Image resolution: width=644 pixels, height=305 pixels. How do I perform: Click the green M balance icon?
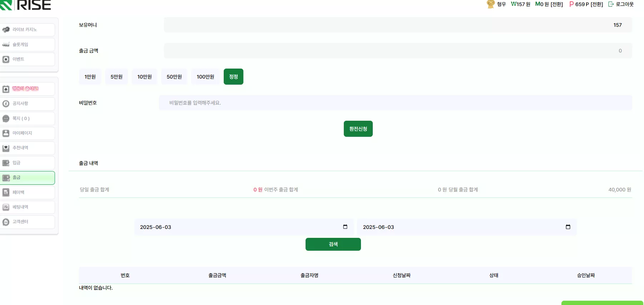538,4
